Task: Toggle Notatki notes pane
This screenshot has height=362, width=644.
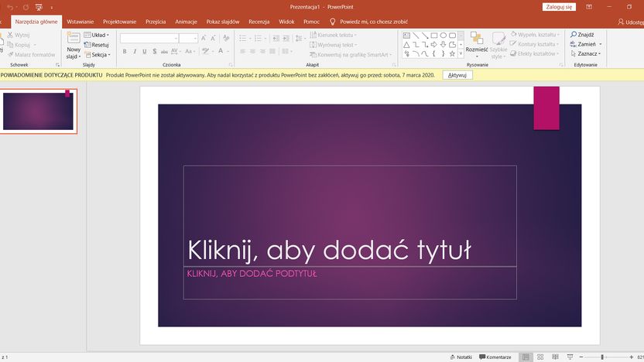Action: tap(461, 357)
